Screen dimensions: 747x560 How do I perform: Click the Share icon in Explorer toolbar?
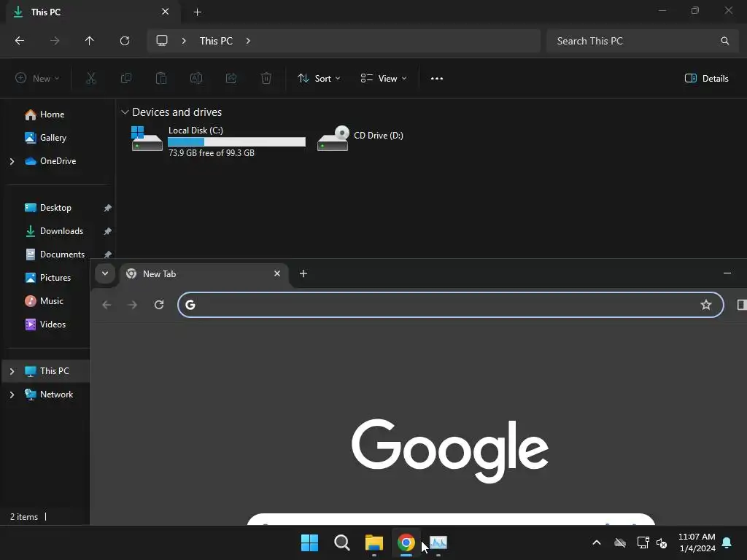point(231,78)
